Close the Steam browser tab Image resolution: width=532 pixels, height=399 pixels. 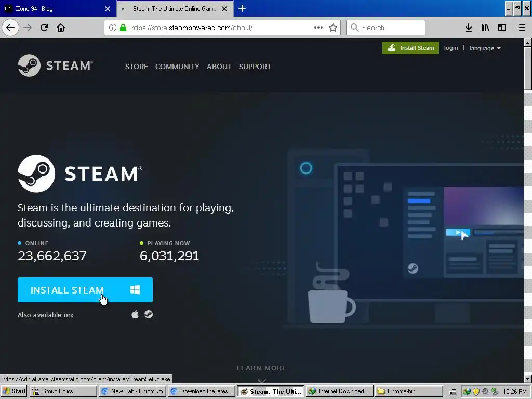(224, 9)
